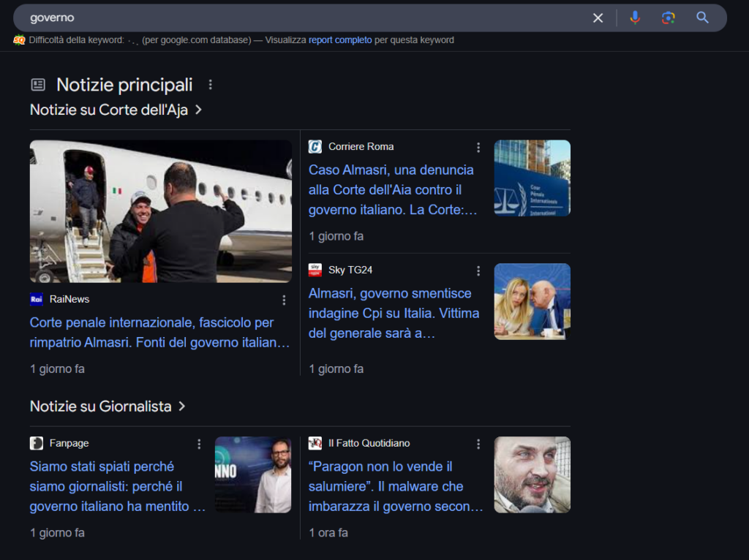Open three-dot options for RaiNews article
This screenshot has height=560, width=749.
(x=284, y=300)
